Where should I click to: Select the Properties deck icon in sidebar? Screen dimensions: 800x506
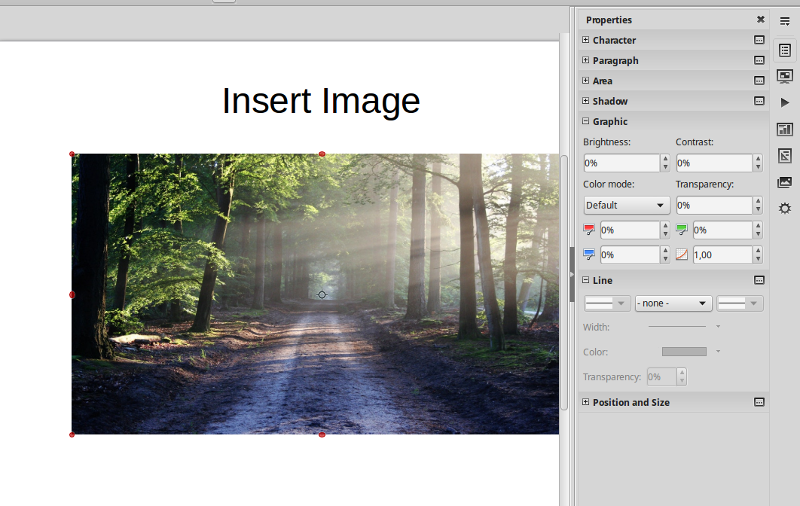[785, 50]
